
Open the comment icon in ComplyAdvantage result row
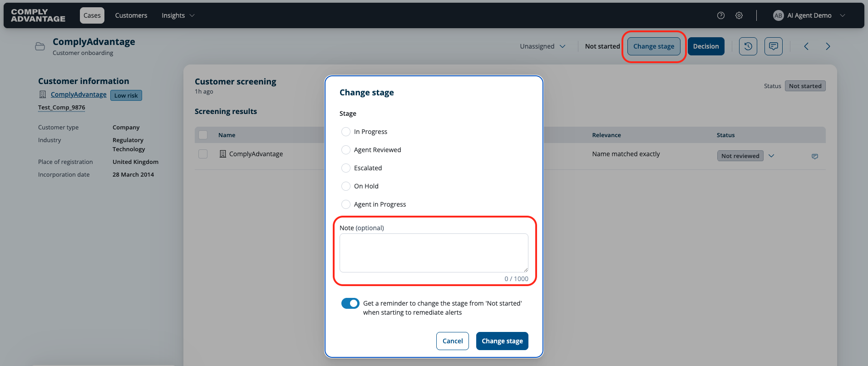[815, 156]
